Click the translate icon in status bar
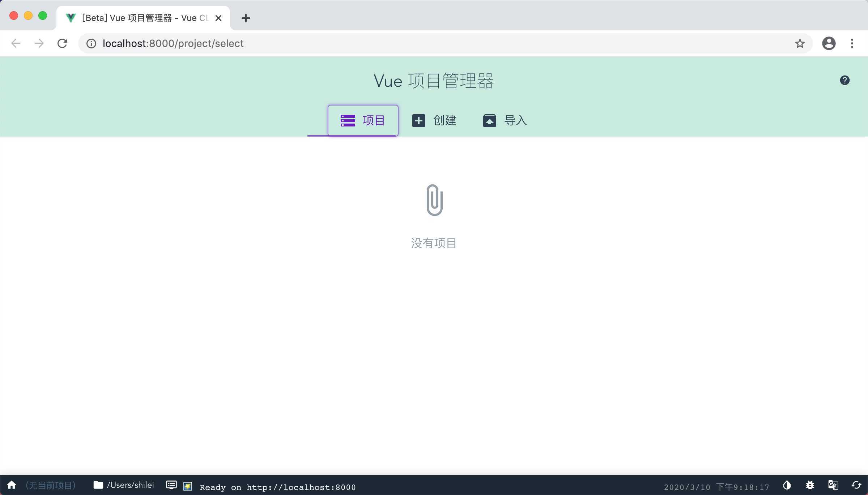 [833, 485]
